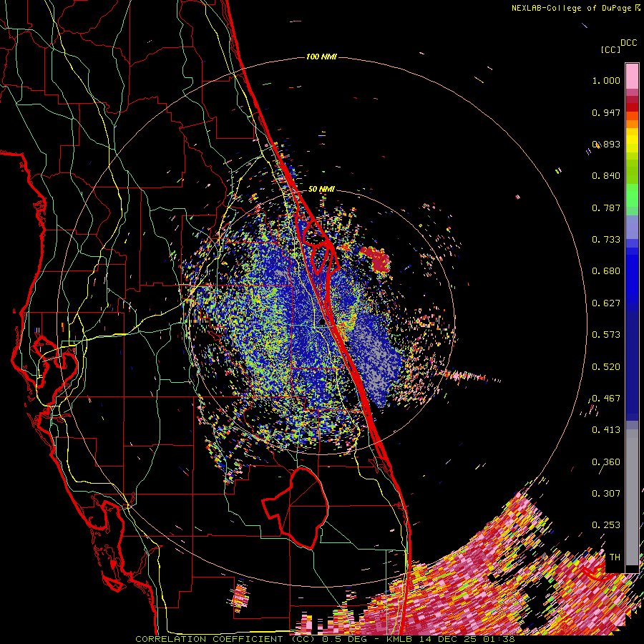
Task: Click the KMLB station ID in the caption
Action: (399, 639)
